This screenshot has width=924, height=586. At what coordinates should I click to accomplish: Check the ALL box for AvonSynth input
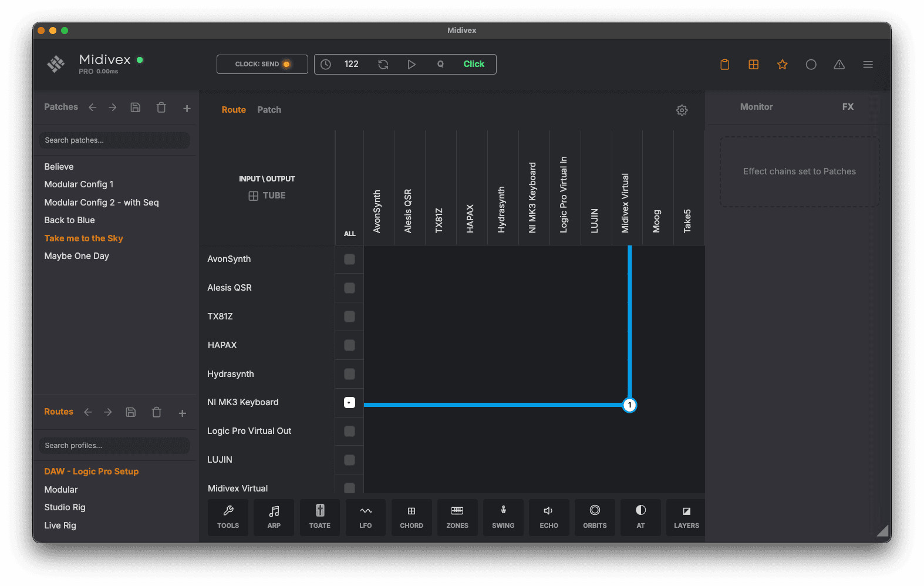click(x=349, y=259)
